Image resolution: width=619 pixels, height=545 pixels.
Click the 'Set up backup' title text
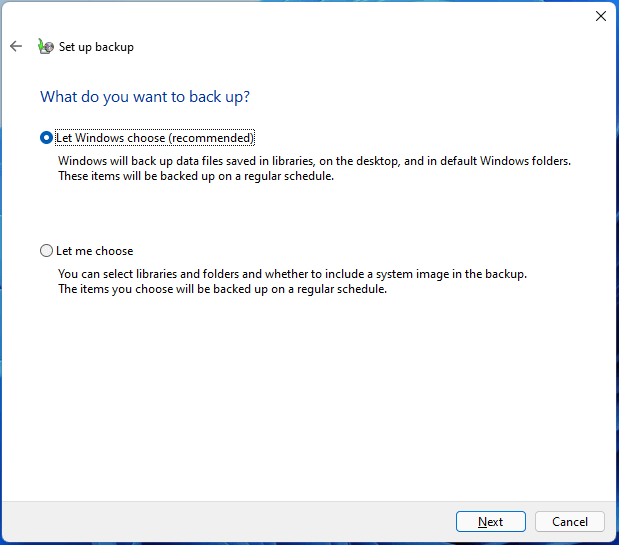click(96, 47)
